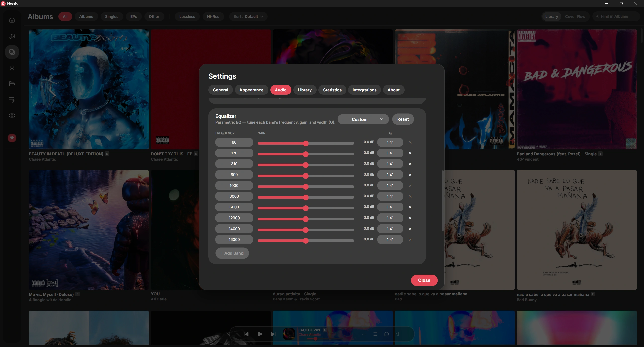Toggle the Lossless filter
644x347 pixels.
coord(187,17)
